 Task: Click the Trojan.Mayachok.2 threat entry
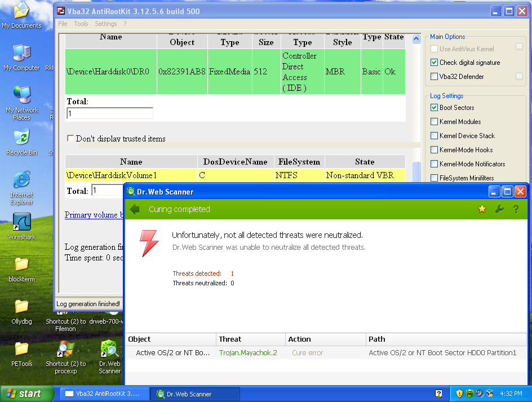[x=248, y=353]
